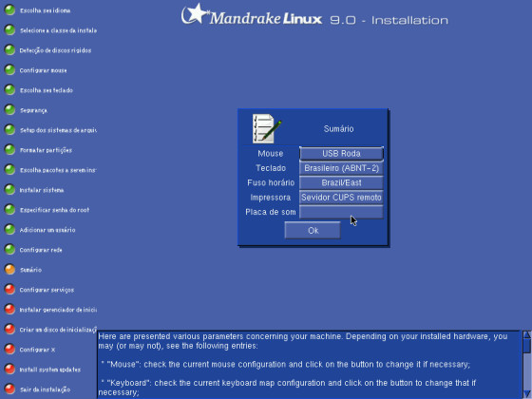
Task: Click Instalar sistema step text
Action: tap(42, 190)
